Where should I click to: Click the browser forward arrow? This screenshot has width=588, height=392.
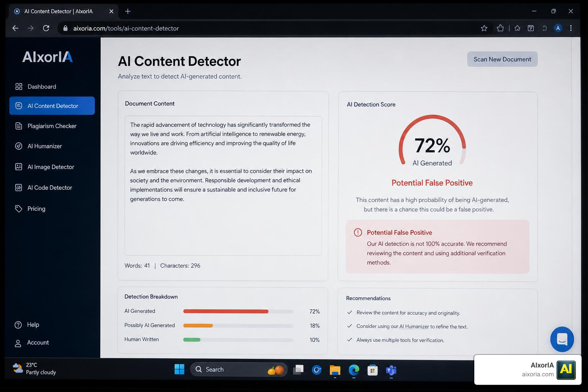[31, 28]
